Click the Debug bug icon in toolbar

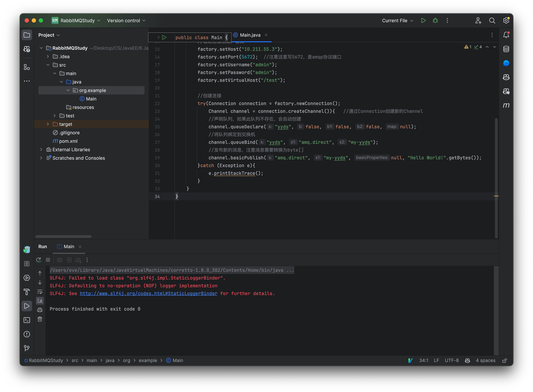(435, 21)
